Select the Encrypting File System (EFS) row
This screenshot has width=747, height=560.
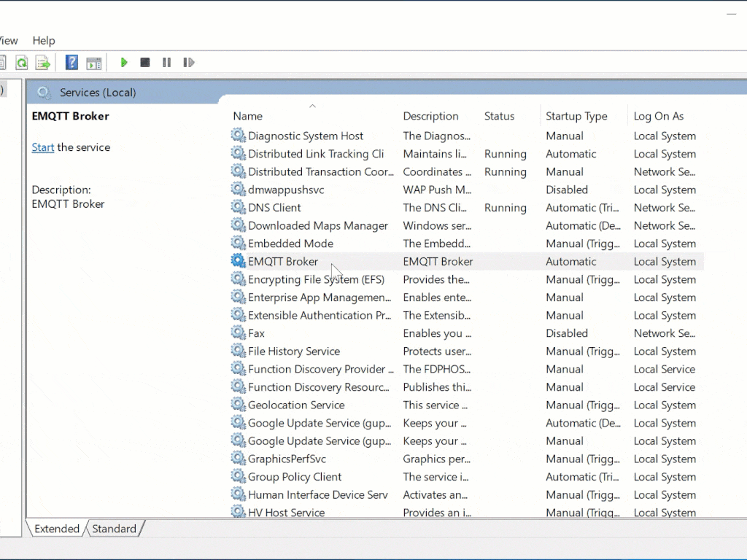(x=467, y=279)
